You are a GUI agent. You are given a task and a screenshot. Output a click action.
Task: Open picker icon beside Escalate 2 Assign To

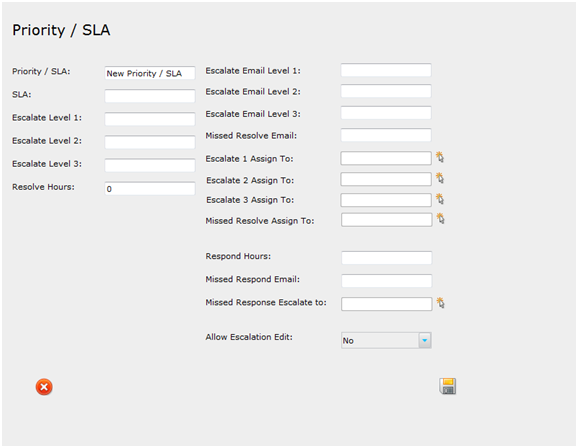coord(440,178)
